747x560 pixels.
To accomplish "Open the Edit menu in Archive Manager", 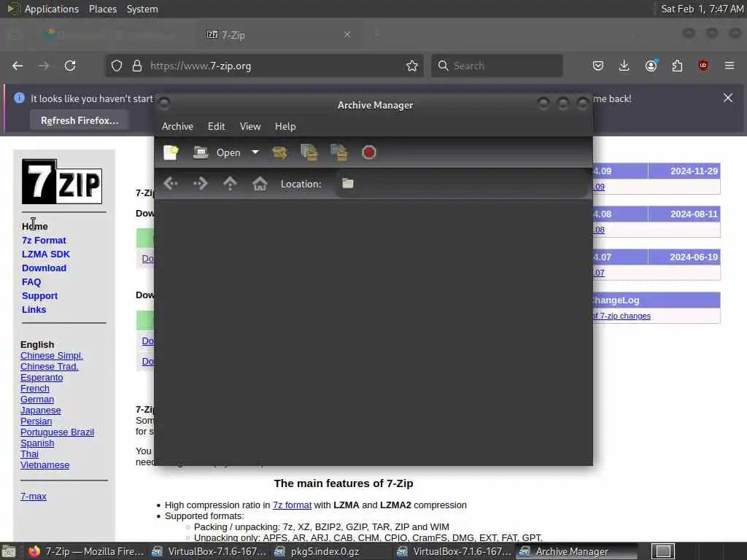I will pyautogui.click(x=216, y=126).
